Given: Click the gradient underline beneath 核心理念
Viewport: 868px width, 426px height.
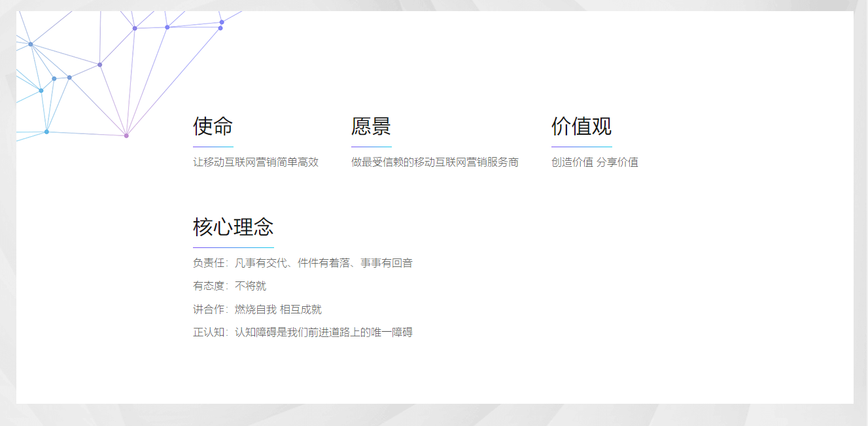Looking at the screenshot, I should [233, 248].
